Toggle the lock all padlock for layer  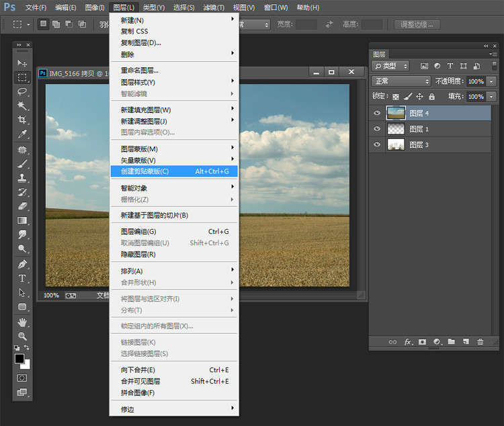coord(432,97)
